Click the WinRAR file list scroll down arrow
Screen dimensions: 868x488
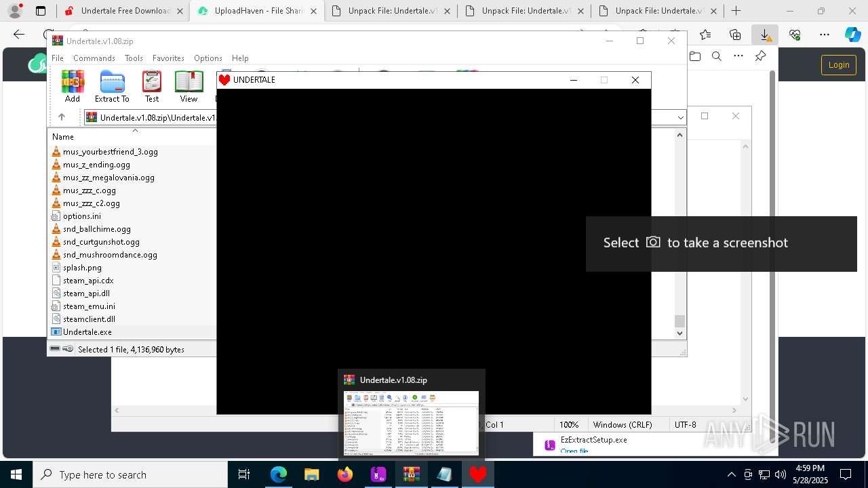coord(680,333)
